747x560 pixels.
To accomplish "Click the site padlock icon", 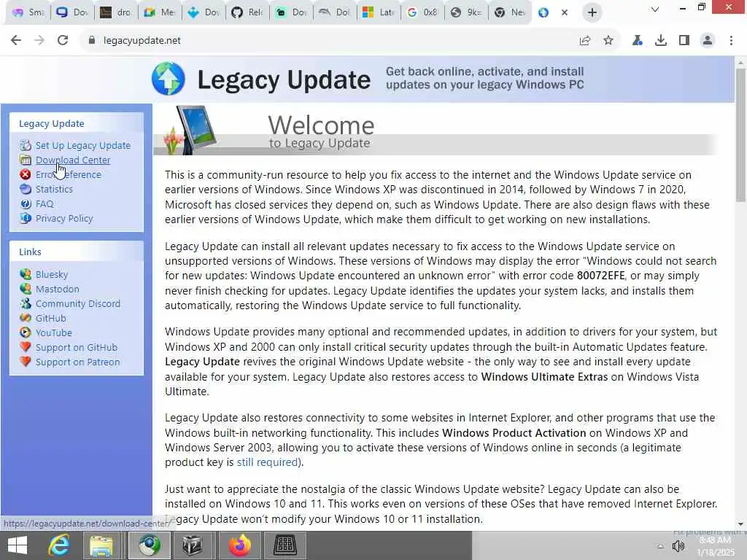I will (x=91, y=41).
